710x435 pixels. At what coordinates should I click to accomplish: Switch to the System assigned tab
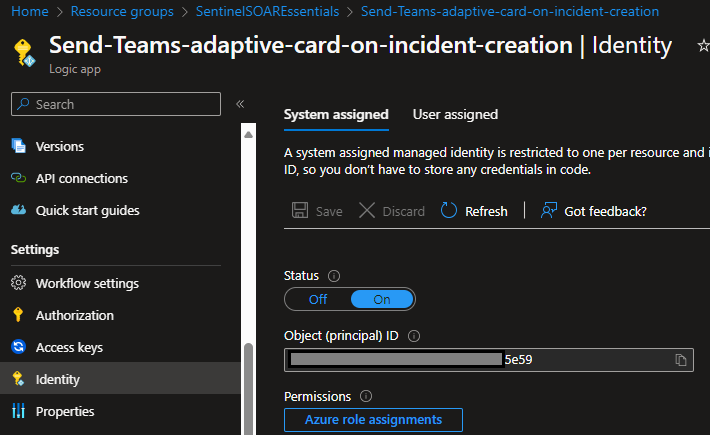[336, 115]
